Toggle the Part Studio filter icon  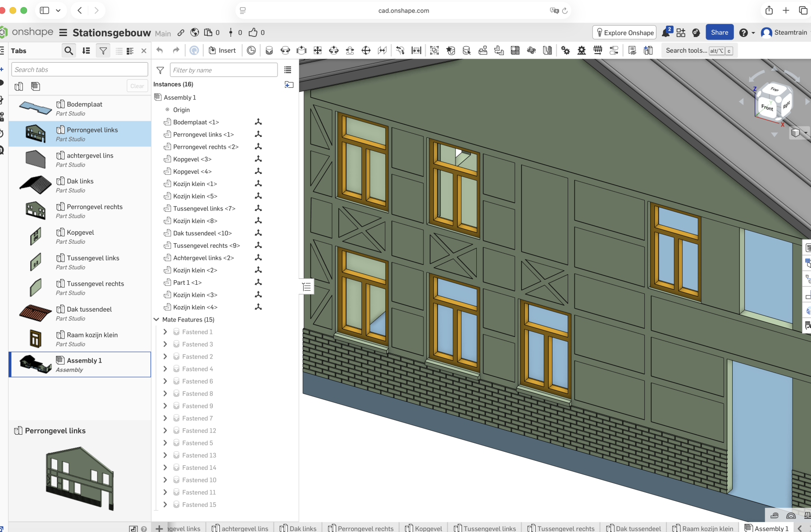(x=19, y=86)
